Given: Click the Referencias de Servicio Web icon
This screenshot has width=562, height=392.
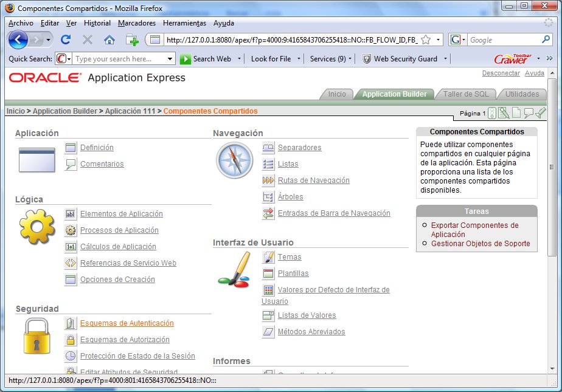Looking at the screenshot, I should tap(71, 263).
